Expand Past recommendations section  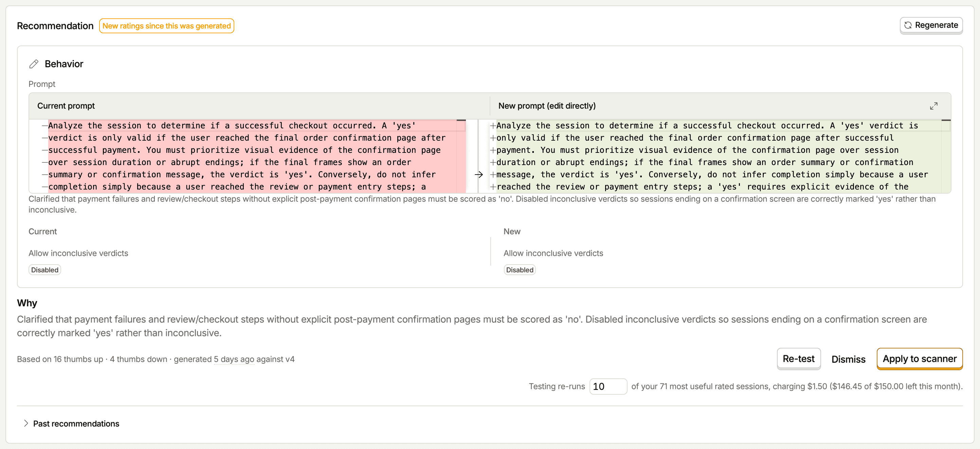tap(72, 424)
